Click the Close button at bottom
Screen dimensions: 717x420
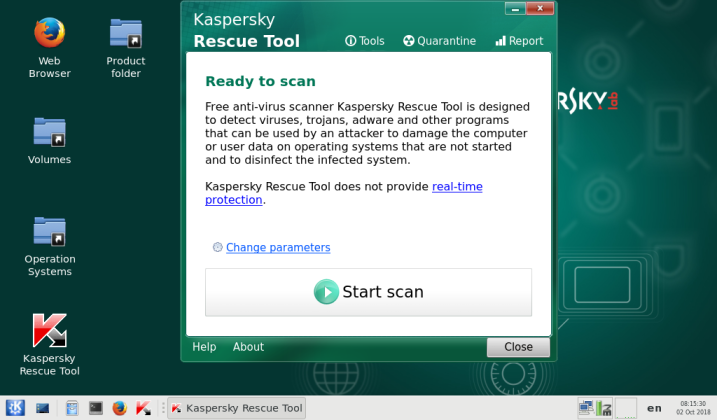tap(518, 347)
